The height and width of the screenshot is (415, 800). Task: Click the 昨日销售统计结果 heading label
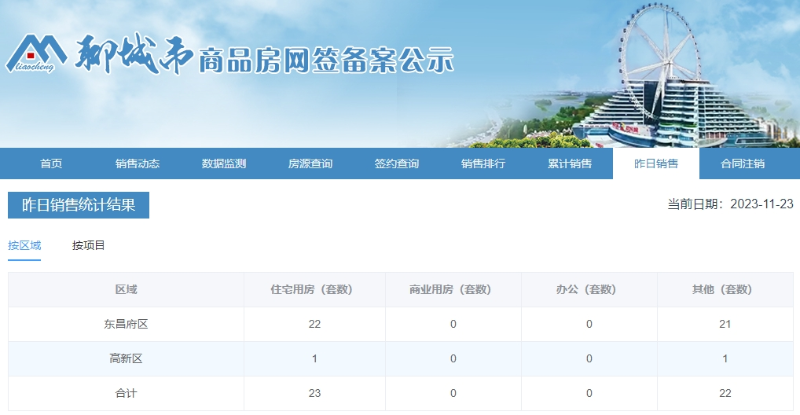tap(79, 204)
